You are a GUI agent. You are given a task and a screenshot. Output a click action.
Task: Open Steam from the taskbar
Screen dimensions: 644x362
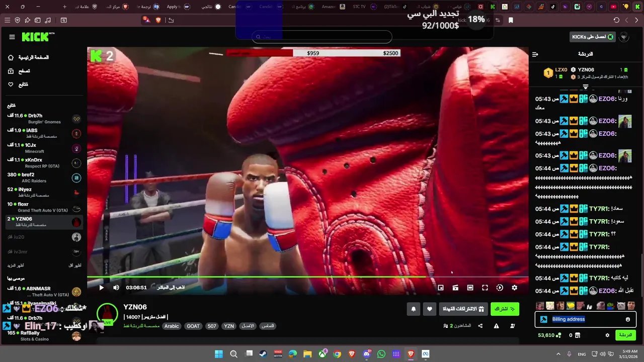pos(263,354)
